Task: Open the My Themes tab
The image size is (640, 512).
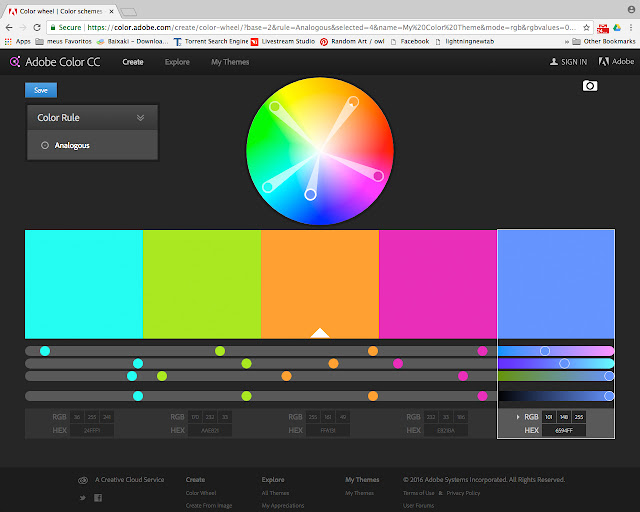Action: (x=230, y=62)
